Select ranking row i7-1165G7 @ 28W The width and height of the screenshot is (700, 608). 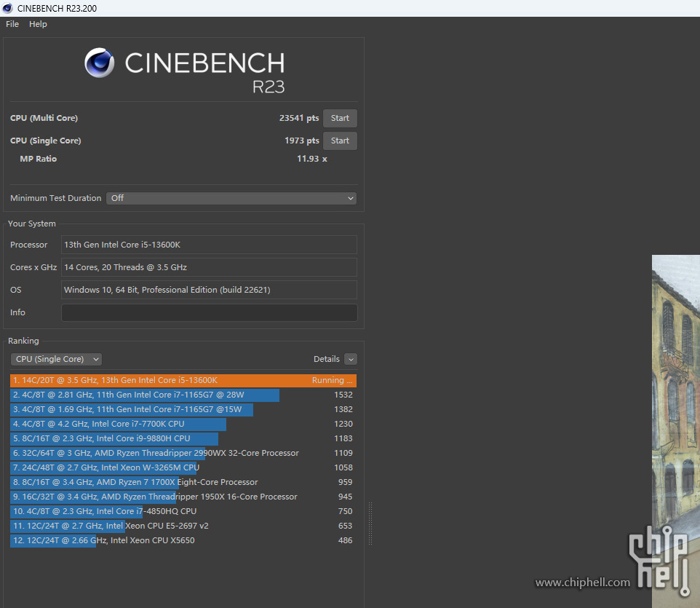(183, 395)
